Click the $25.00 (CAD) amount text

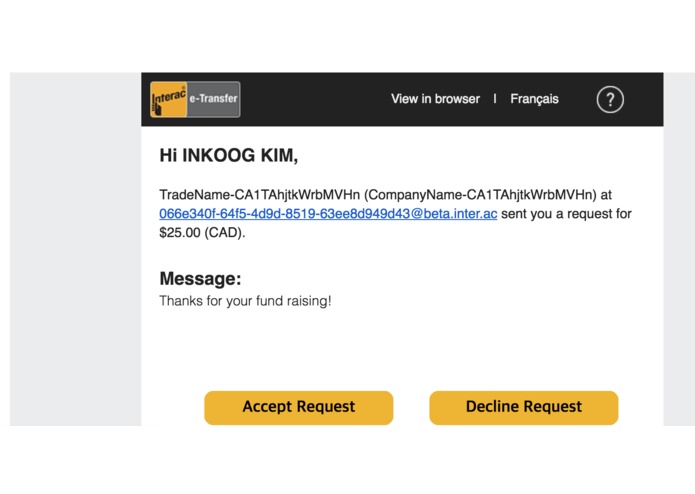click(202, 233)
